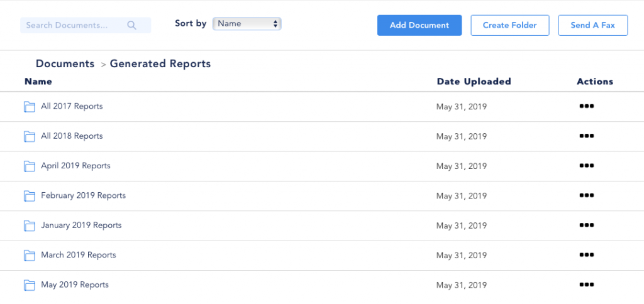Open the May 2019 Reports folder name
Image resolution: width=644 pixels, height=304 pixels.
coord(75,285)
